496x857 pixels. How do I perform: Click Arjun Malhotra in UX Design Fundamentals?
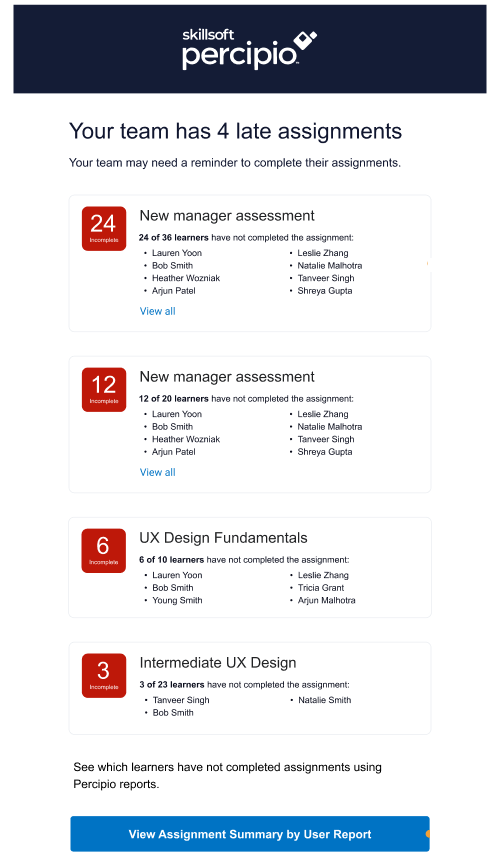326,600
